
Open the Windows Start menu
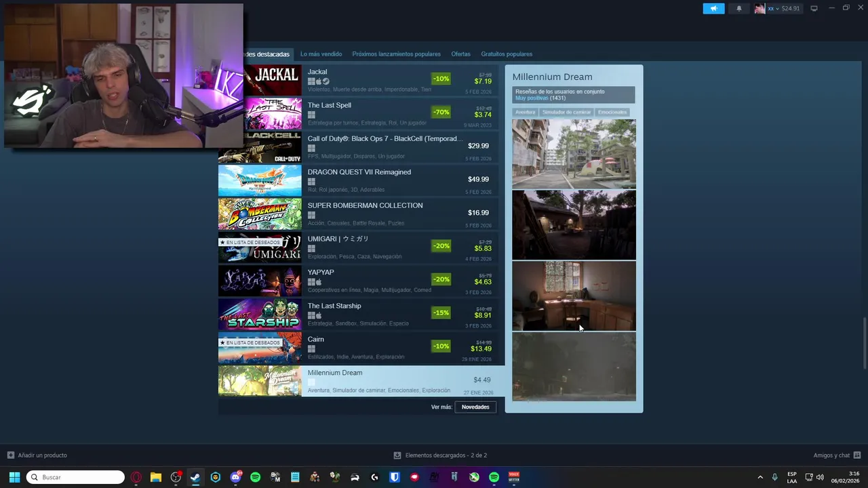point(14,477)
